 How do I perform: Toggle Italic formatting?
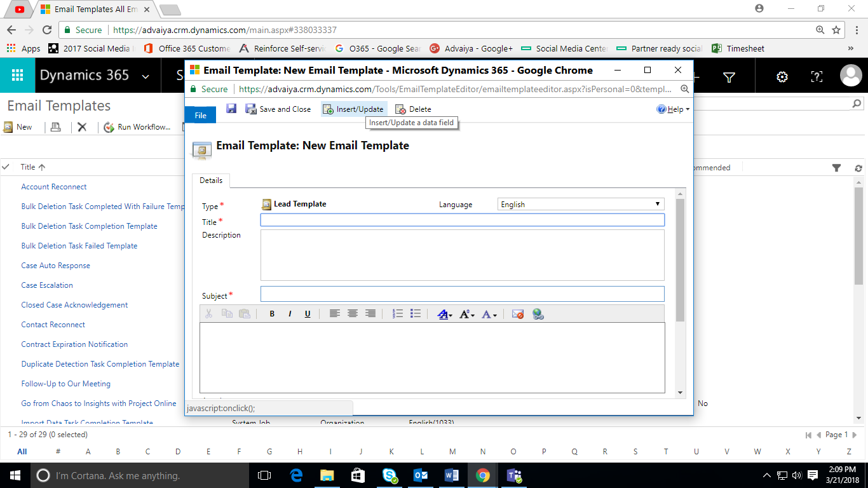click(290, 314)
